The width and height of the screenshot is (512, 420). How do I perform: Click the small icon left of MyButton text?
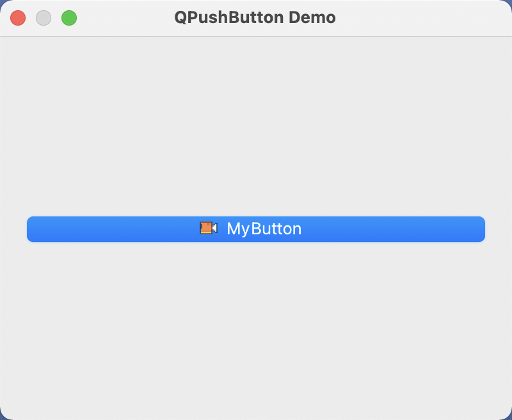pos(209,228)
